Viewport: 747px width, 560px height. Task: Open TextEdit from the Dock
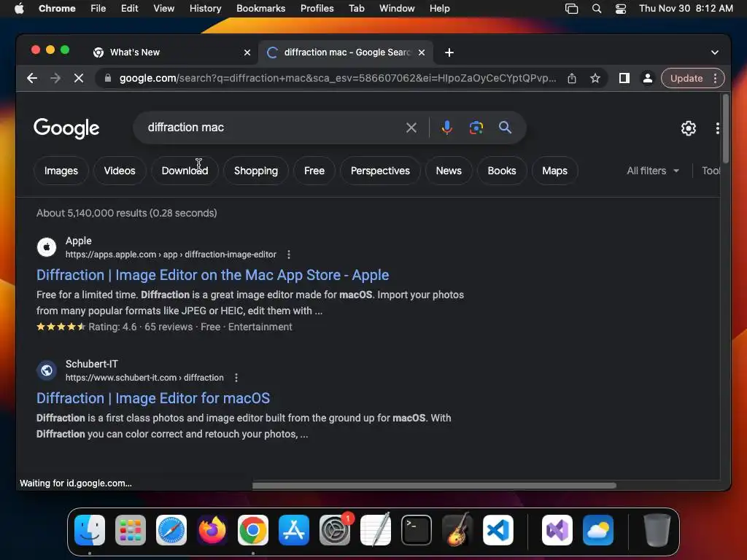click(x=376, y=530)
